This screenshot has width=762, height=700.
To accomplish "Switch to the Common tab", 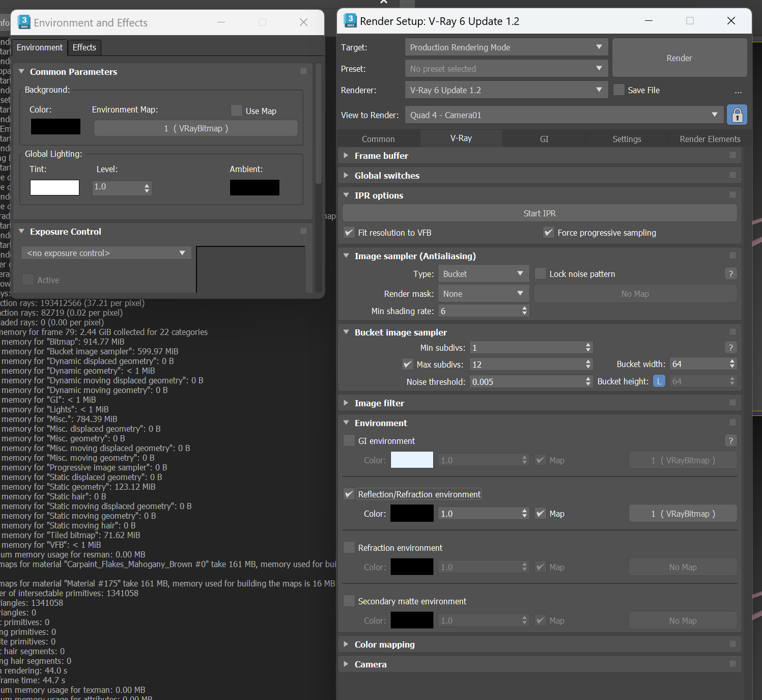I will click(x=378, y=139).
